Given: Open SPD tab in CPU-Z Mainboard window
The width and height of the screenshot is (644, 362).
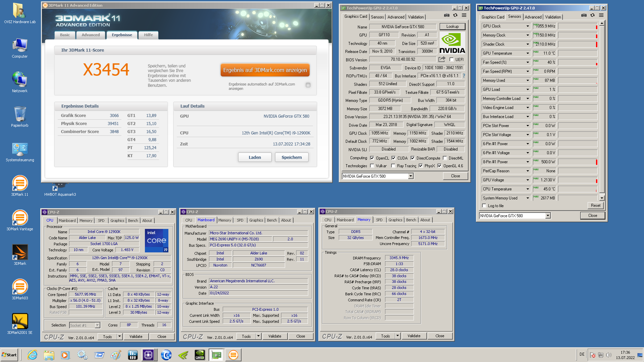Looking at the screenshot, I should [240, 220].
